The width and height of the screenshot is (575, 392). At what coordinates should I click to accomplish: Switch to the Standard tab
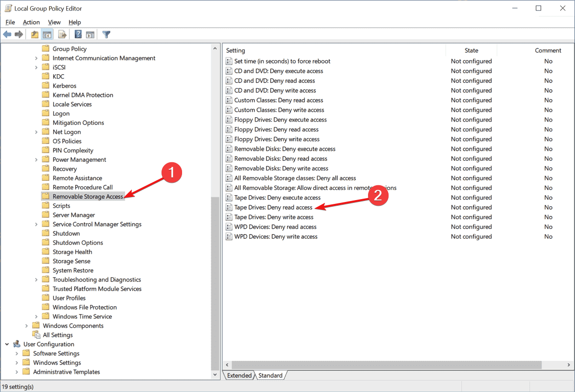[x=270, y=375]
